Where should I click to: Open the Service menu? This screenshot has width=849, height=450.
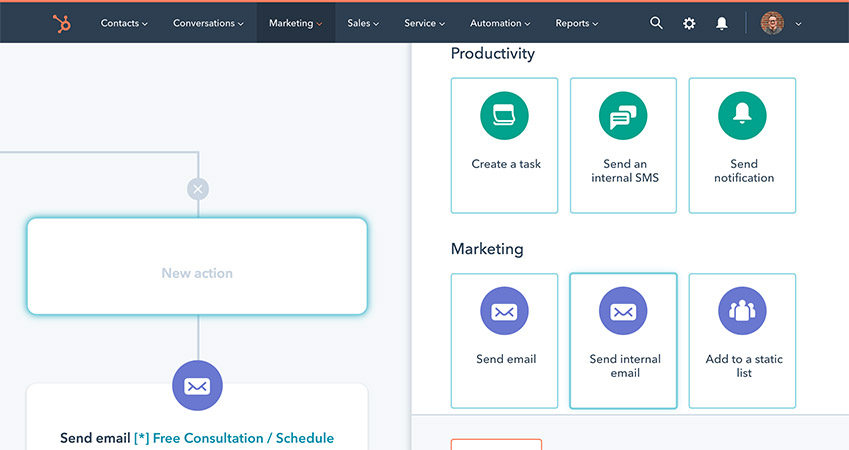point(424,23)
